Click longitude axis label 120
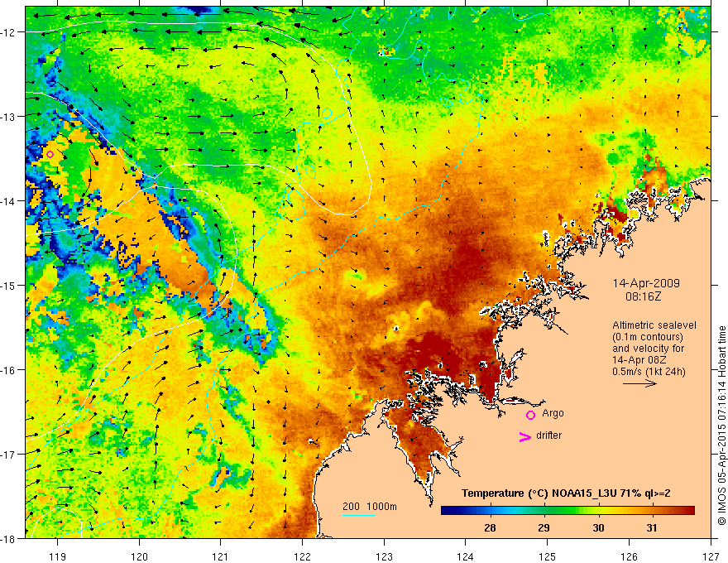728x563 pixels. point(139,557)
